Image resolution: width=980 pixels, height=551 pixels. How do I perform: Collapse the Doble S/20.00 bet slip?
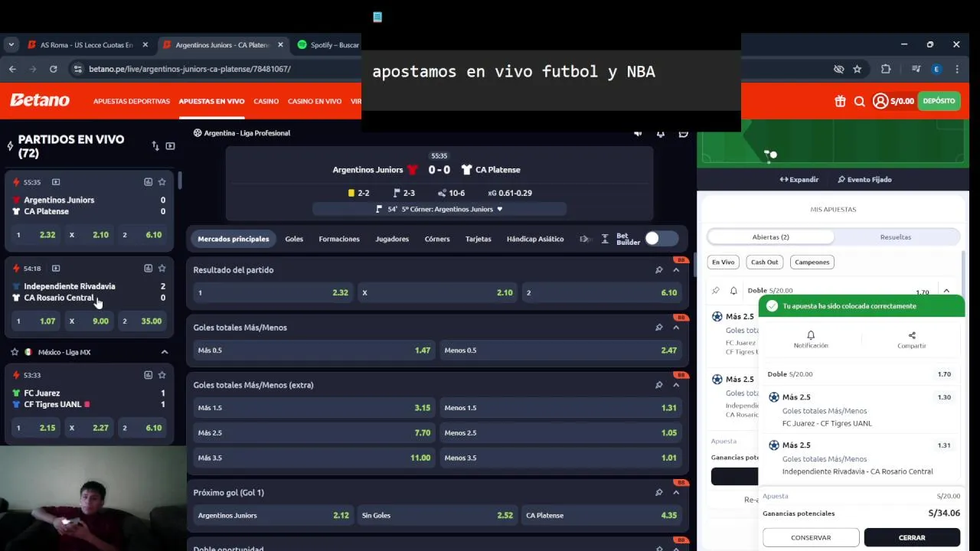coord(946,291)
